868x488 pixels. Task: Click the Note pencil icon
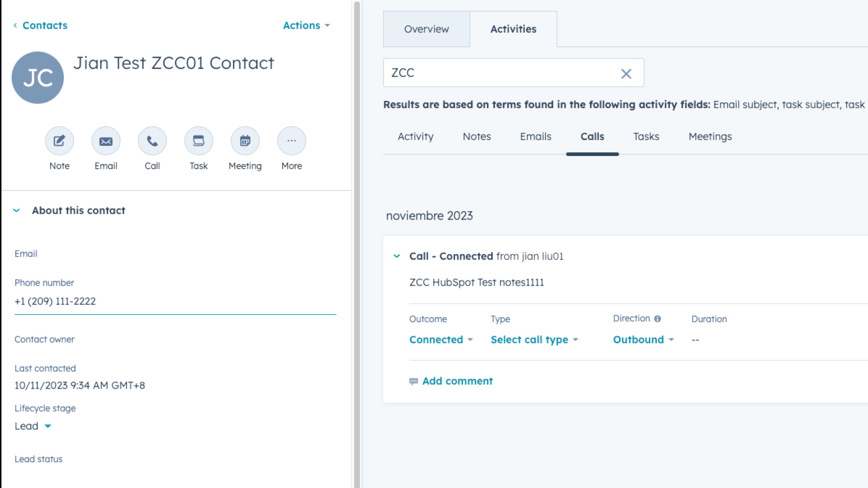tap(60, 141)
